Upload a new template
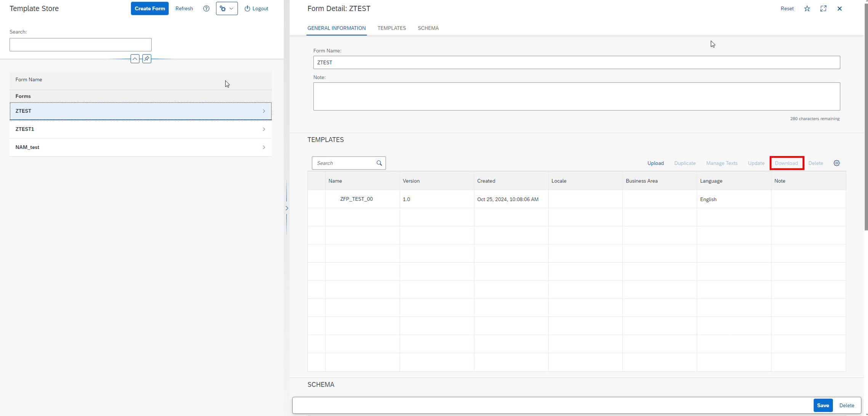Image resolution: width=868 pixels, height=416 pixels. tap(655, 163)
